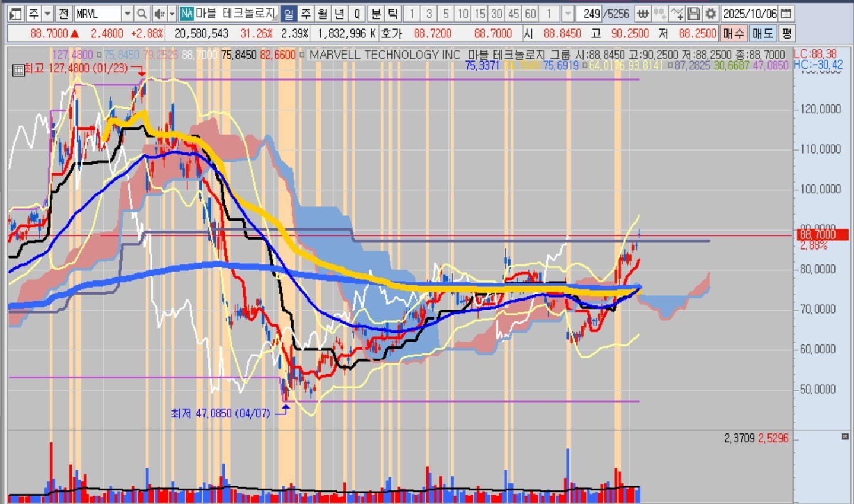Toggle the won currency display icon

click(x=642, y=14)
